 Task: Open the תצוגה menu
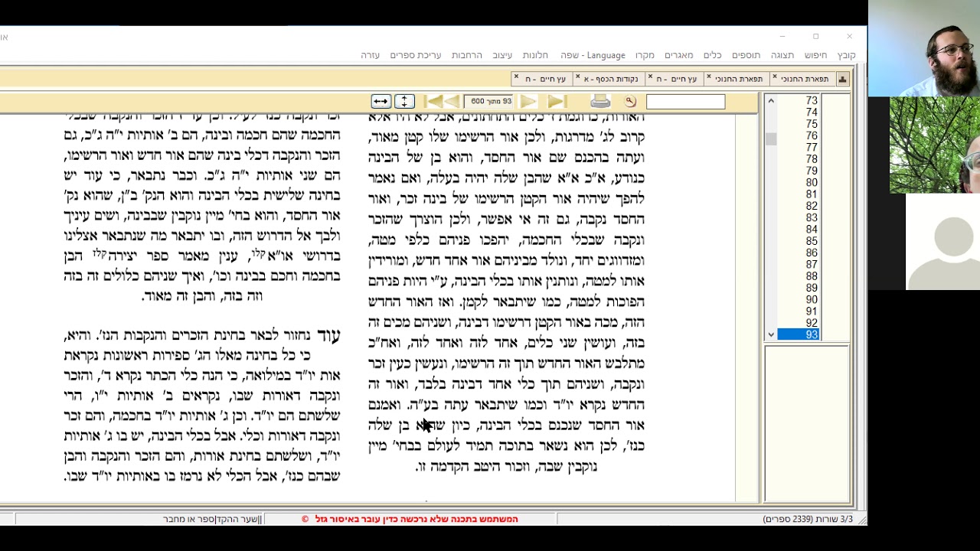point(782,55)
